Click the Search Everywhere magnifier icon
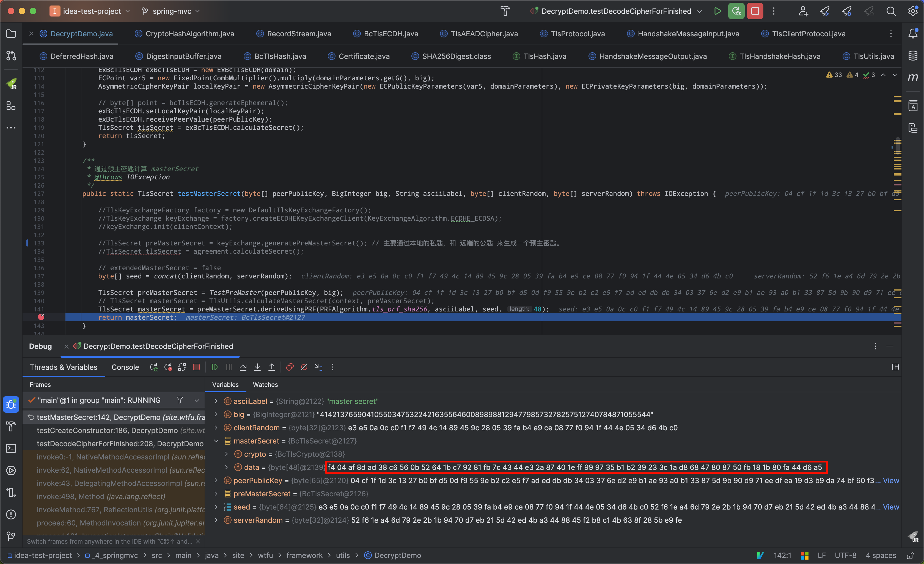 [x=891, y=11]
